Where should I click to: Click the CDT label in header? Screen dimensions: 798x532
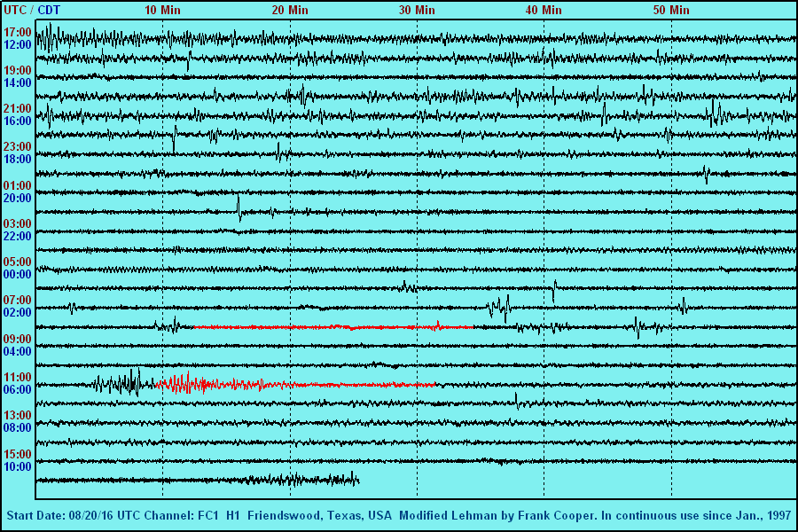pyautogui.click(x=49, y=10)
